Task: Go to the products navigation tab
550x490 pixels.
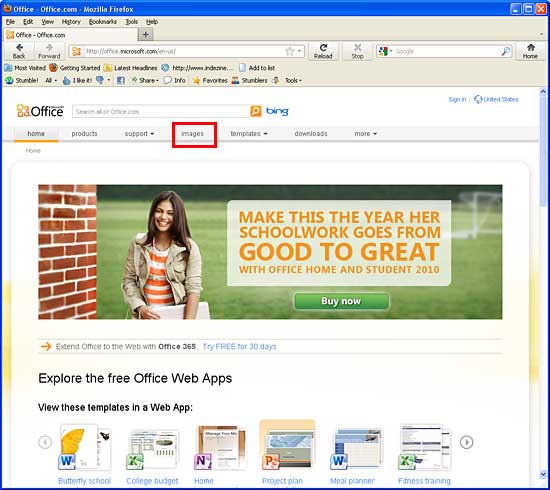Action: (x=84, y=134)
